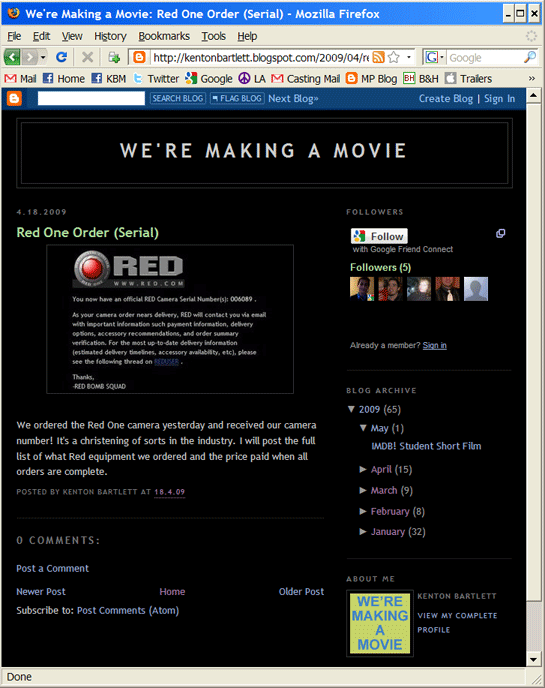Open the History menu
This screenshot has height=688, width=545.
click(x=110, y=36)
